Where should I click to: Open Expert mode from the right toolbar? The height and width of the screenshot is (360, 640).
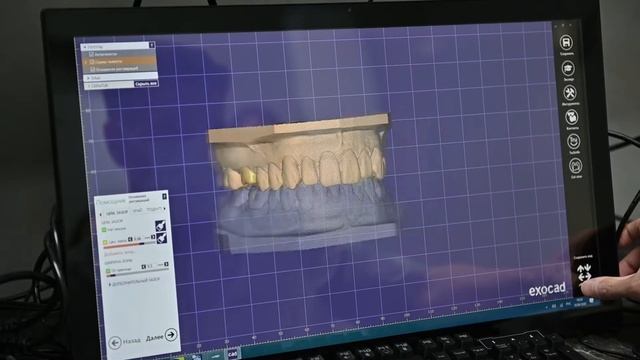click(568, 68)
